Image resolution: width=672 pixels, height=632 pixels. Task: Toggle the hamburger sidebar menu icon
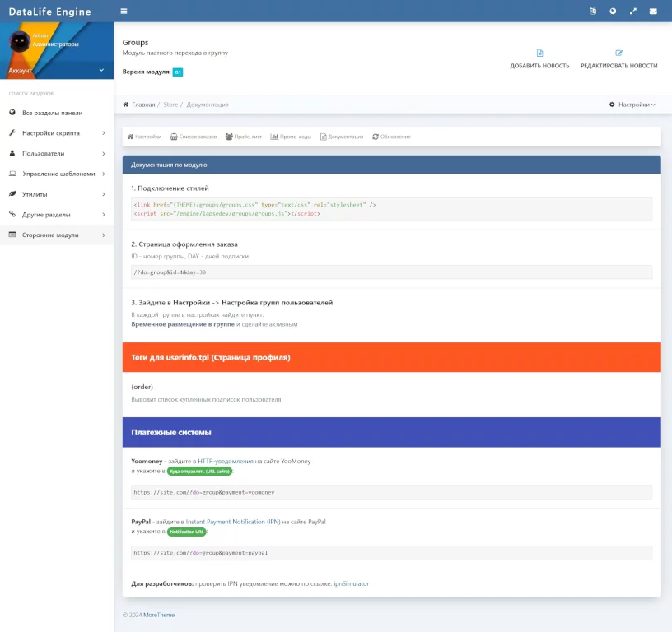(124, 12)
